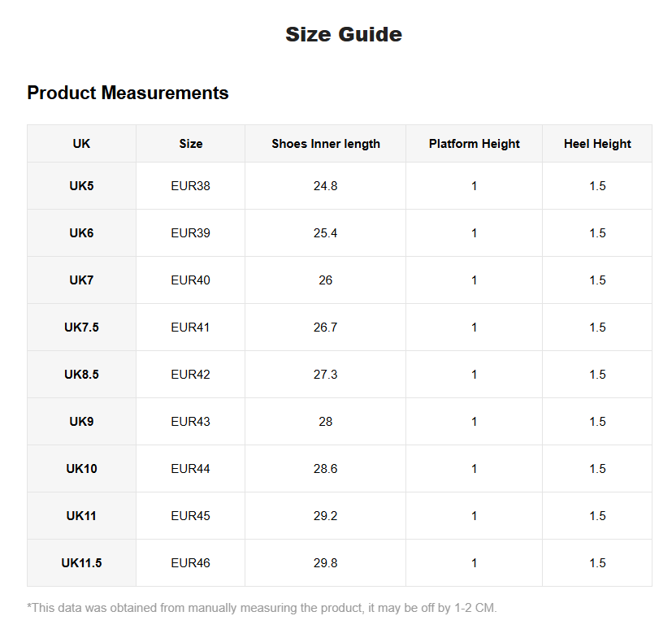Click the UK8.5 row label
This screenshot has height=629, width=672.
click(x=81, y=375)
